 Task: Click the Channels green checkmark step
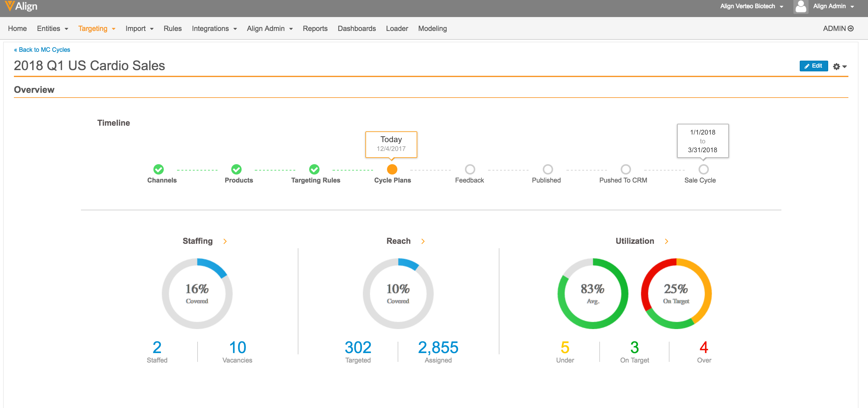click(158, 169)
